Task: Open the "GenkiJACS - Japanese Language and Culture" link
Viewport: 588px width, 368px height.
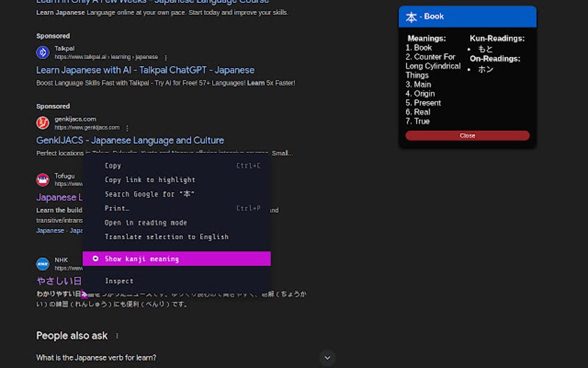Action: pos(130,140)
